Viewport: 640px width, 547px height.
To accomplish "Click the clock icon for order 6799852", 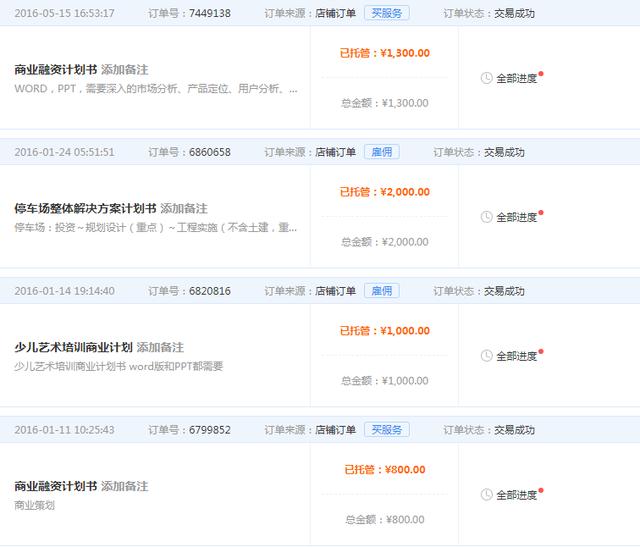I will (x=487, y=495).
